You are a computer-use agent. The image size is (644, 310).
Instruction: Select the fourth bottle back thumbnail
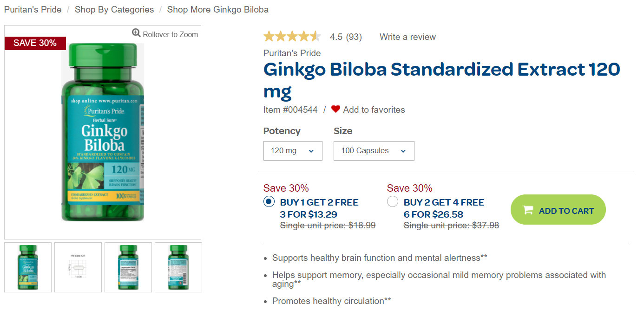pyautogui.click(x=178, y=267)
